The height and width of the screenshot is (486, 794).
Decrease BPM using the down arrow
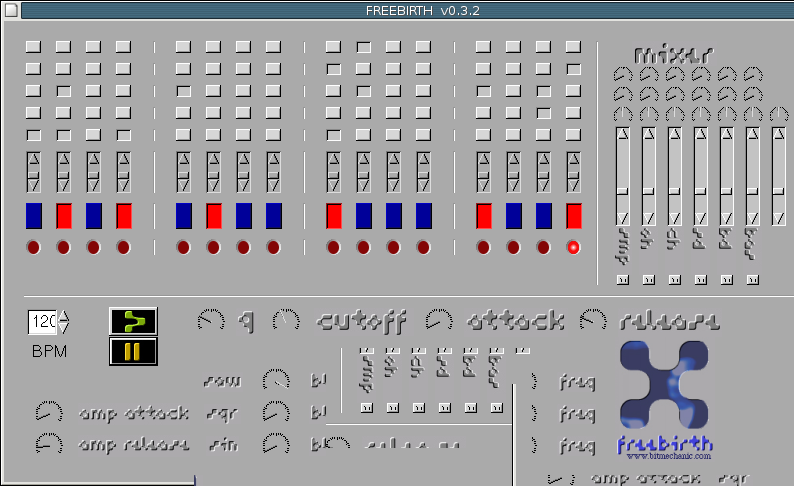click(65, 327)
